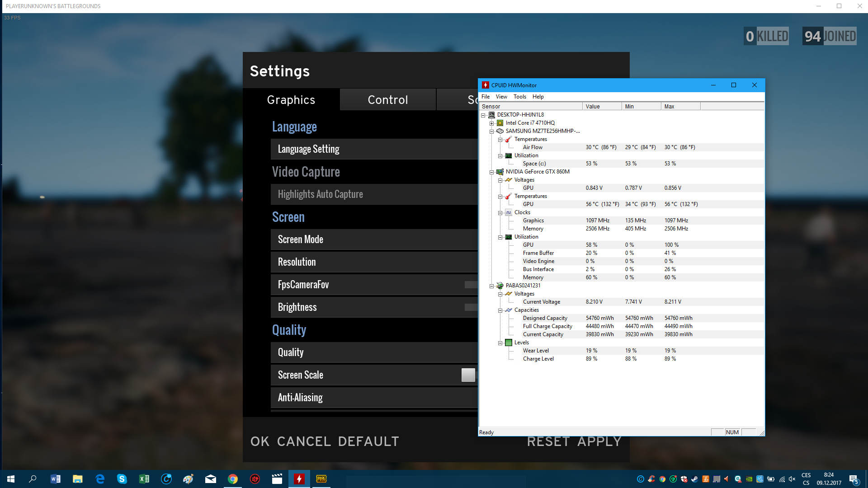Open HWMonitor Help menu
Screen dimensions: 868x488
(x=538, y=97)
